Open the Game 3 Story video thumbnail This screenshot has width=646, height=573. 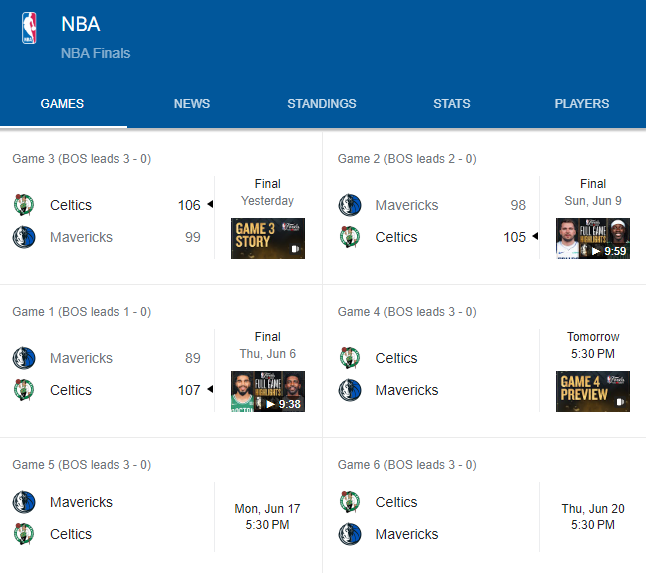tap(268, 239)
